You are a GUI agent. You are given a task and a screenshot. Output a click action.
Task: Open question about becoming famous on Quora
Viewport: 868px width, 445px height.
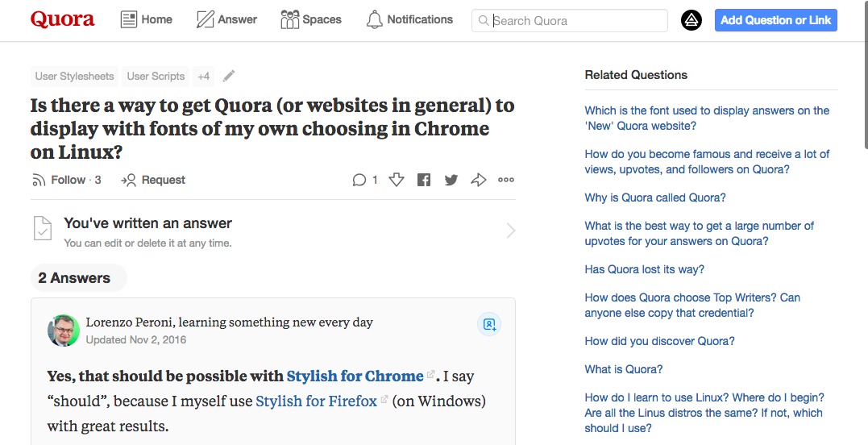pyautogui.click(x=707, y=161)
